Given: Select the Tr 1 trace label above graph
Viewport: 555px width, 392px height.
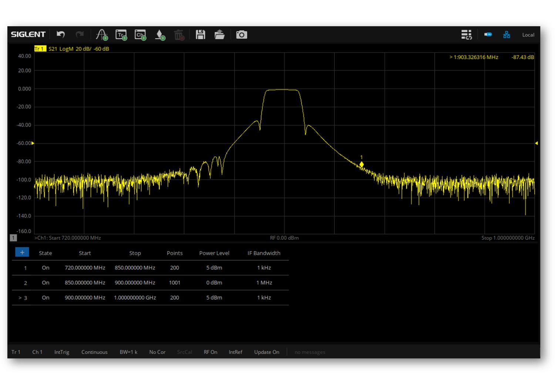Looking at the screenshot, I should [40, 49].
